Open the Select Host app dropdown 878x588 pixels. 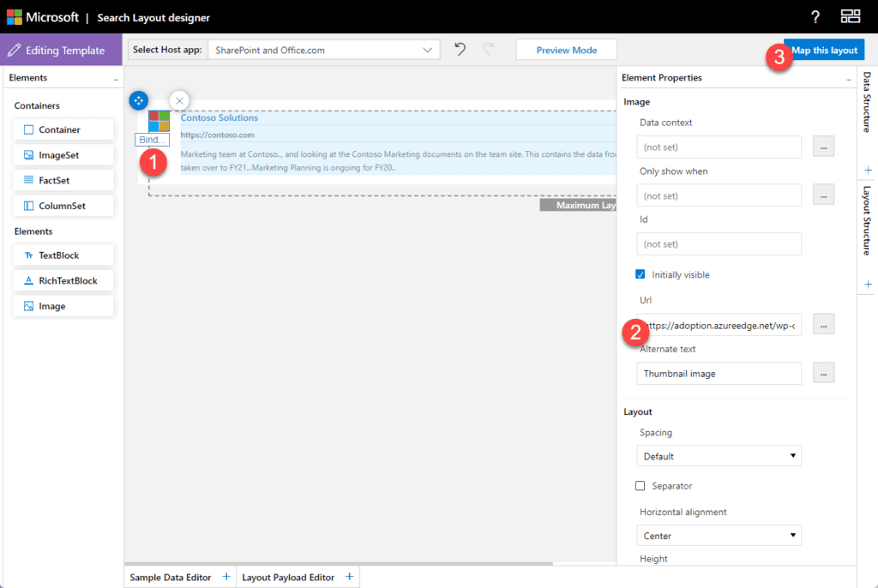[x=323, y=50]
